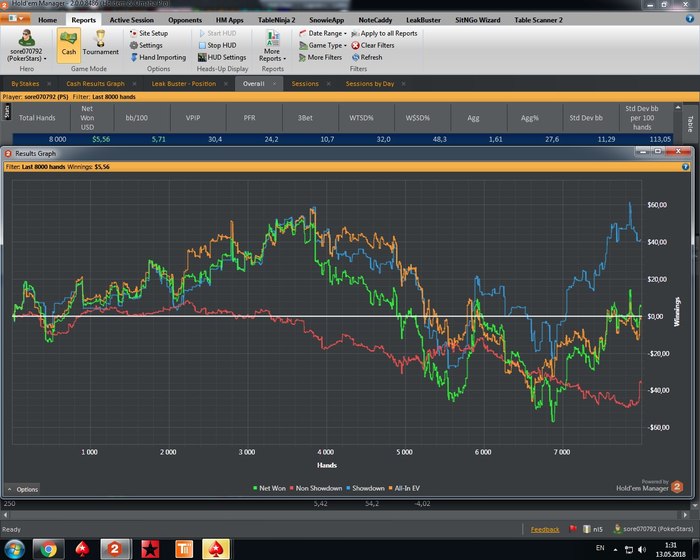The width and height of the screenshot is (700, 560).
Task: Open TableNinja 2 tab
Action: [276, 20]
